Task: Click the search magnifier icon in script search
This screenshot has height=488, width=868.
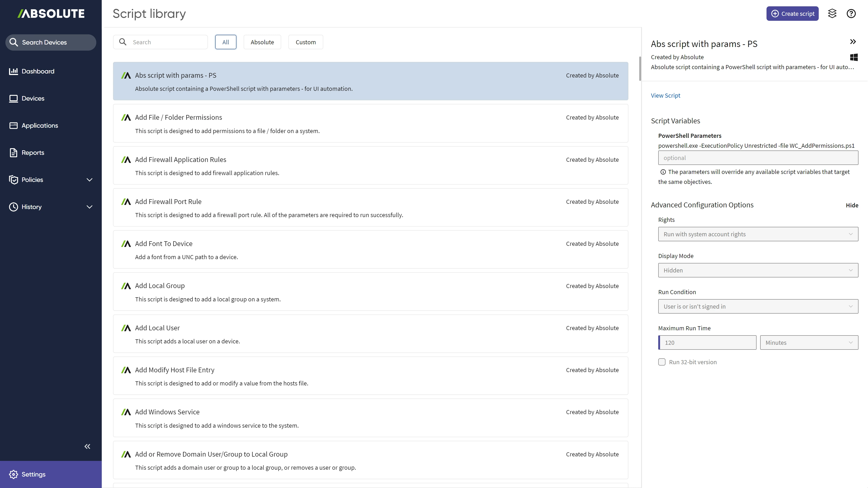Action: tap(123, 42)
